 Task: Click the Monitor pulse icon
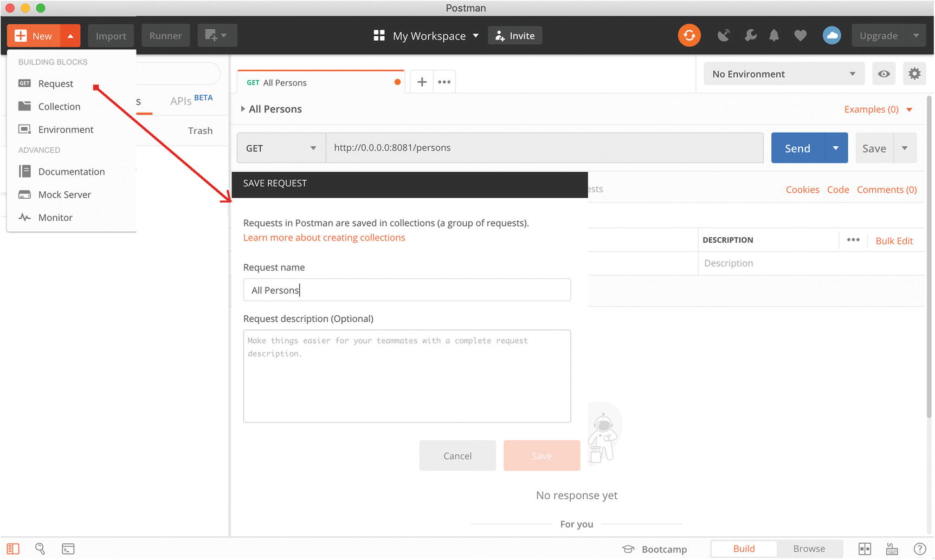(24, 217)
